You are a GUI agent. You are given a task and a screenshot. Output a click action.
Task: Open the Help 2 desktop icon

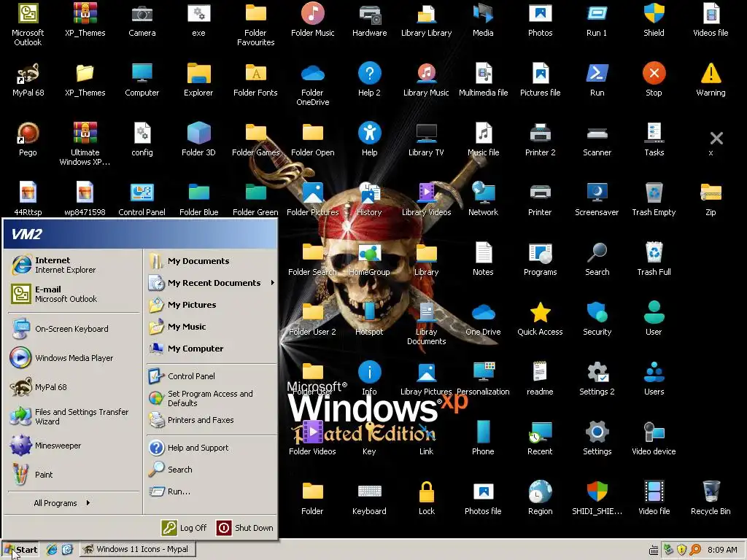click(x=369, y=80)
